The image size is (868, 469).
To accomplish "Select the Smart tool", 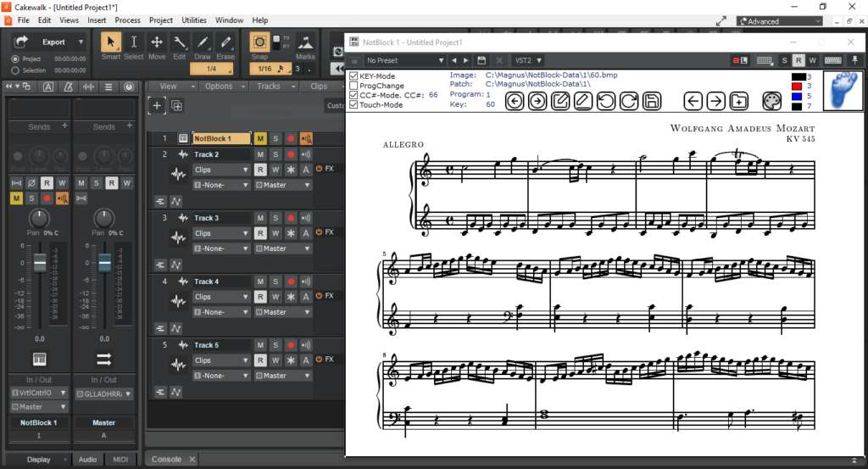I will coord(111,42).
